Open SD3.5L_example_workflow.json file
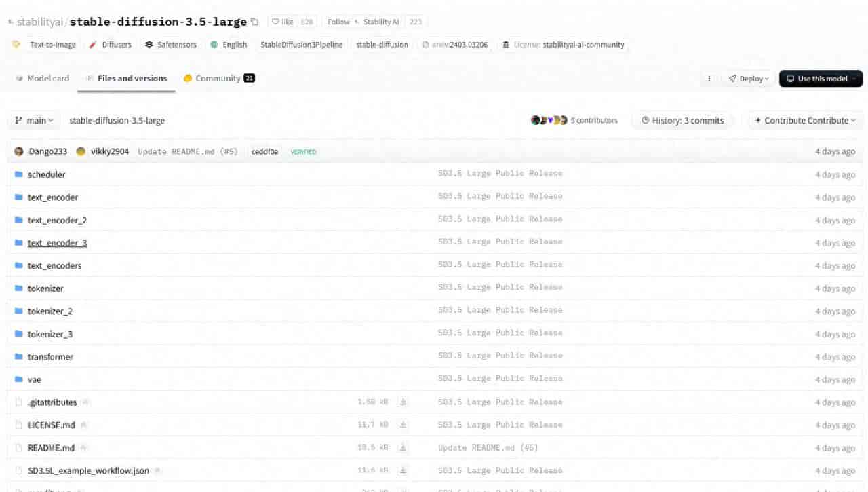The image size is (868, 492). click(88, 471)
